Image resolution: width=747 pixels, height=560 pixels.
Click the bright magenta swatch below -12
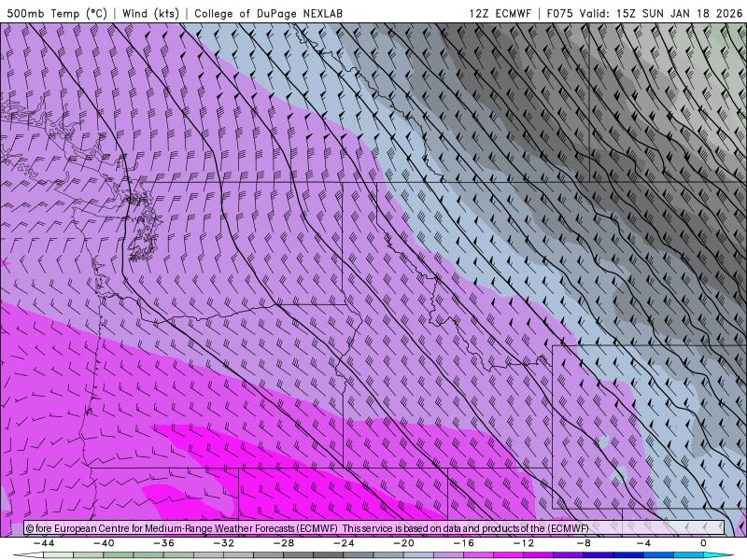click(x=509, y=555)
